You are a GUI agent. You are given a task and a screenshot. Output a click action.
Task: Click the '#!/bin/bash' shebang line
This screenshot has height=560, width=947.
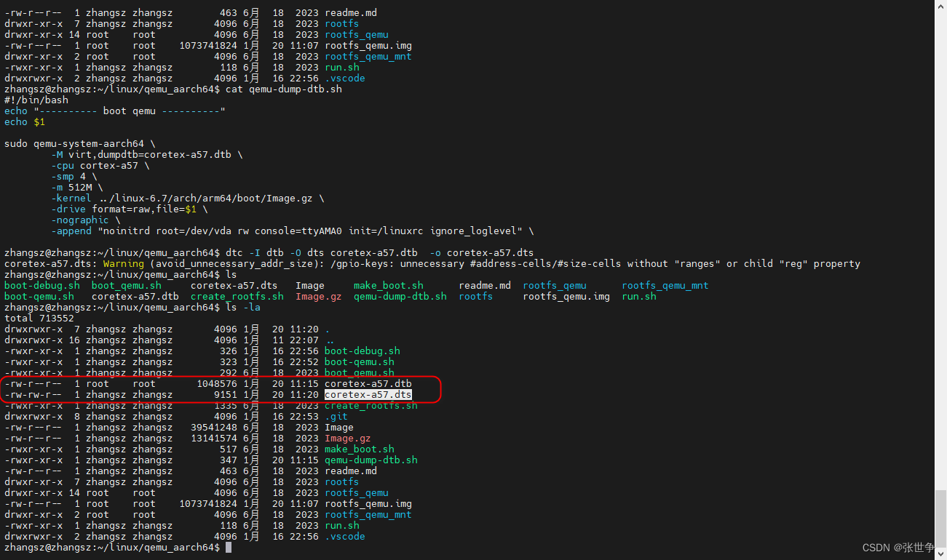click(x=36, y=100)
